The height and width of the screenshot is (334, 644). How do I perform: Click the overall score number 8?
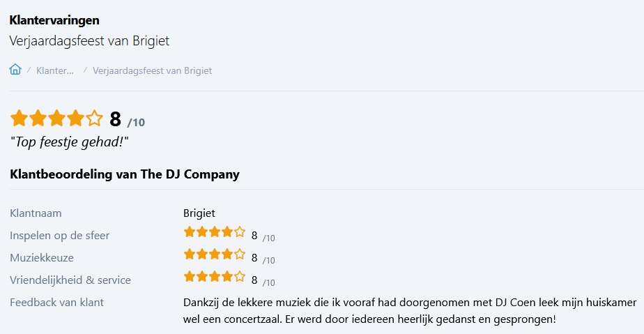(x=115, y=119)
